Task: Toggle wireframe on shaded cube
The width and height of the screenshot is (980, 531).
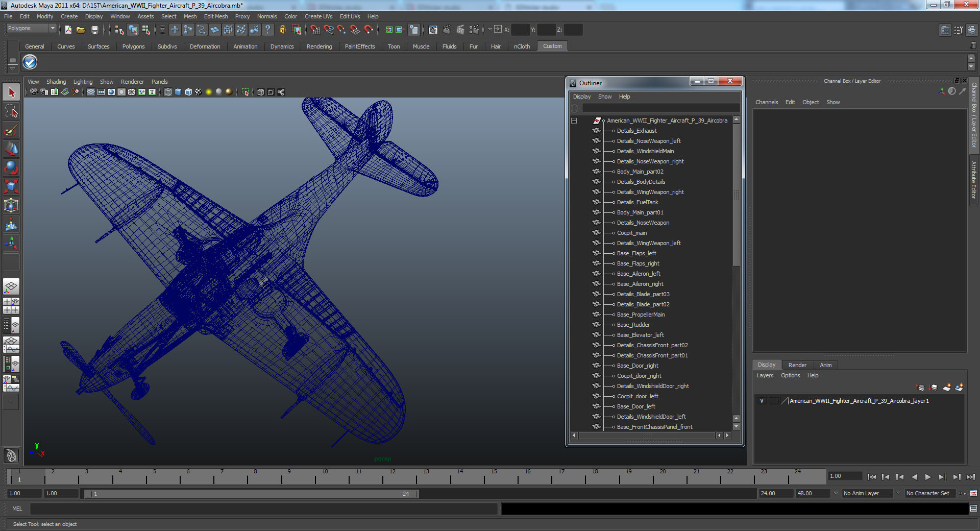Action: pos(188,92)
